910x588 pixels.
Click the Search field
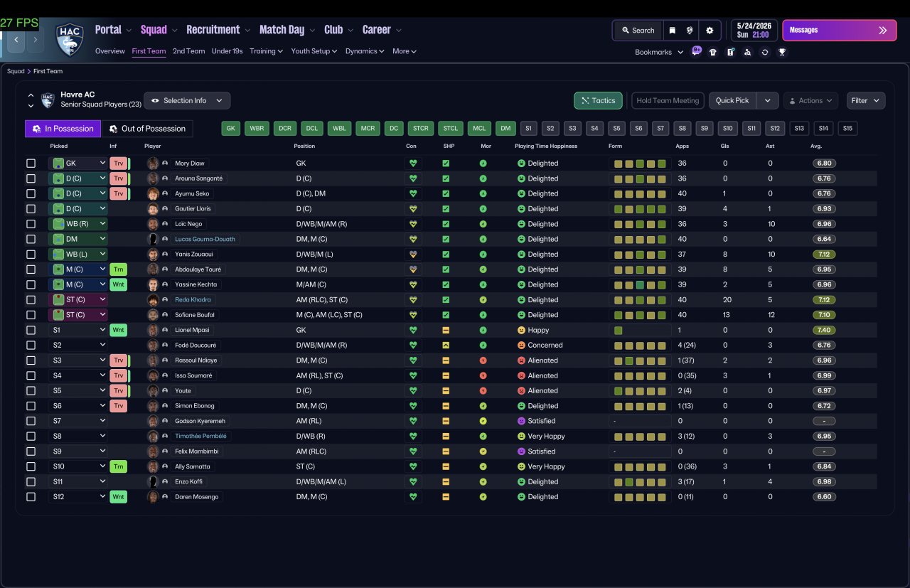(x=638, y=31)
